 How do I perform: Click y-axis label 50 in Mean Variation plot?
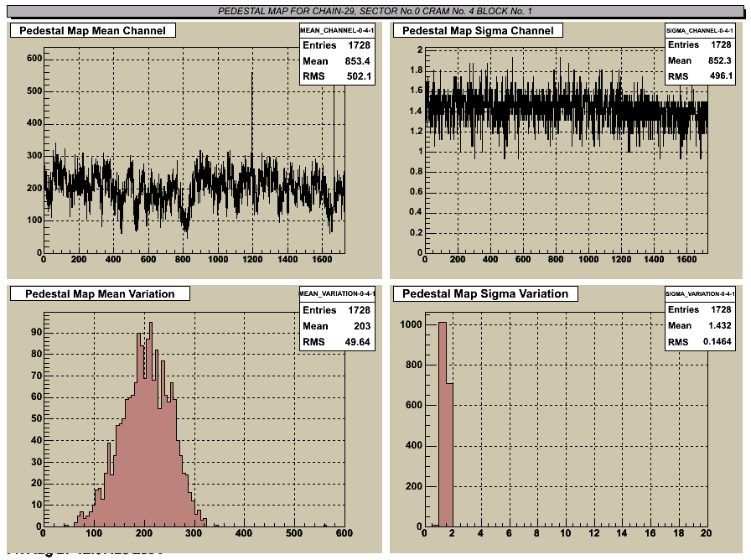(x=36, y=418)
